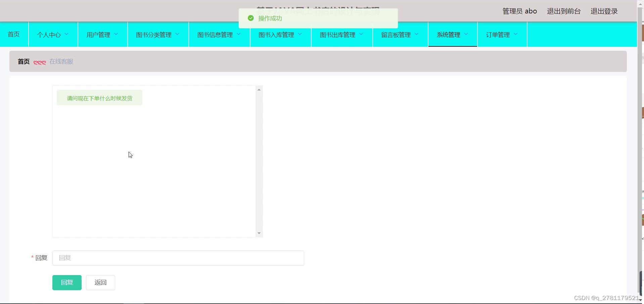The height and width of the screenshot is (304, 644).
Task: Open the 图书入库管理 menu
Action: pos(280,34)
